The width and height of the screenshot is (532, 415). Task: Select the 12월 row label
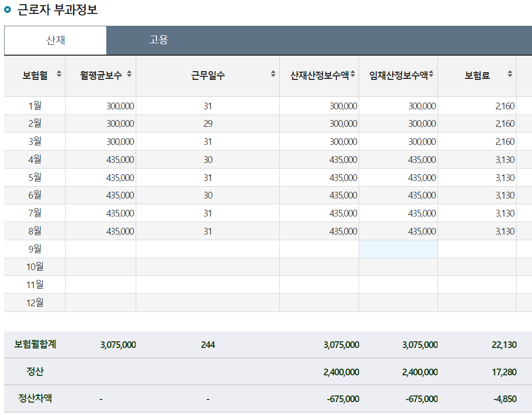click(x=35, y=303)
